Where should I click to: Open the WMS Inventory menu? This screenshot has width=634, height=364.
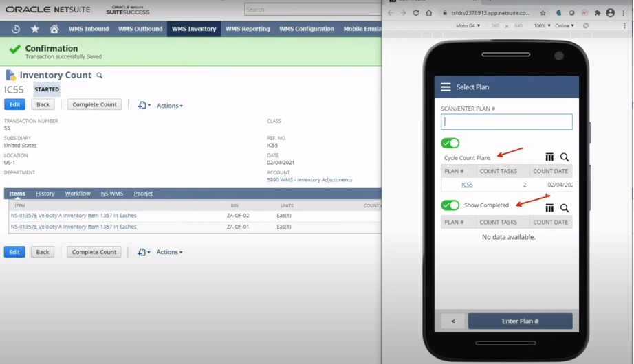click(x=194, y=29)
